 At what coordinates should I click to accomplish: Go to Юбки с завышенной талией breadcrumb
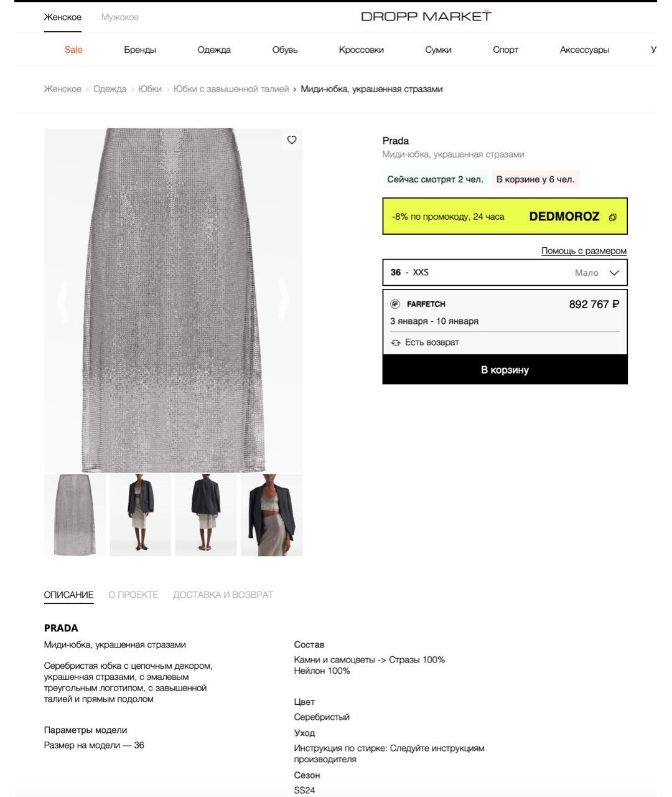231,89
